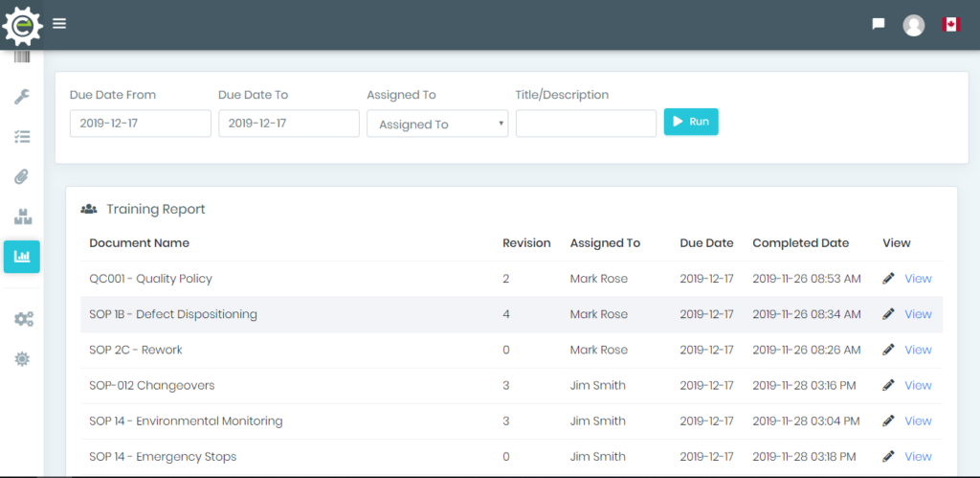Open the chat messages icon in header
This screenshot has width=980, height=478.
tap(879, 24)
